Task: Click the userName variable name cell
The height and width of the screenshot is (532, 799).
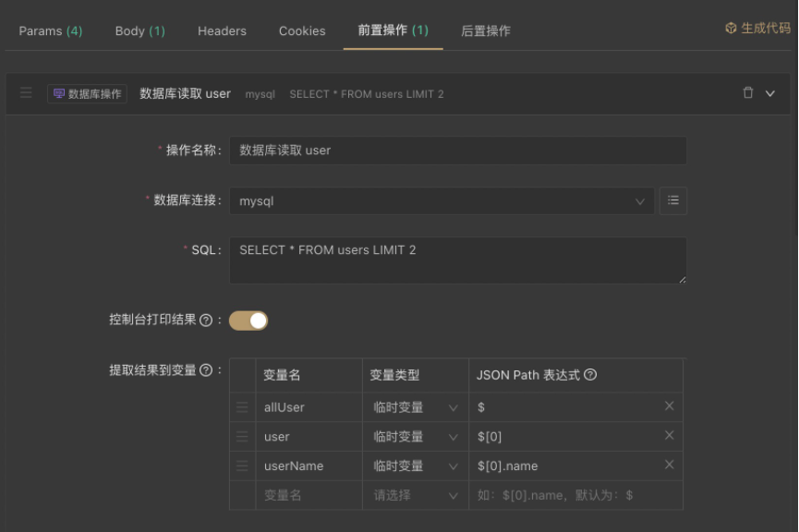Action: (309, 465)
